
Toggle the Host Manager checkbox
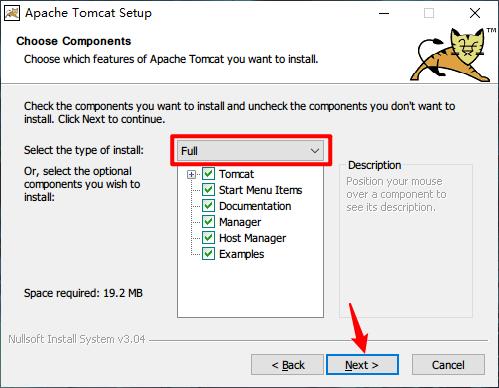209,238
